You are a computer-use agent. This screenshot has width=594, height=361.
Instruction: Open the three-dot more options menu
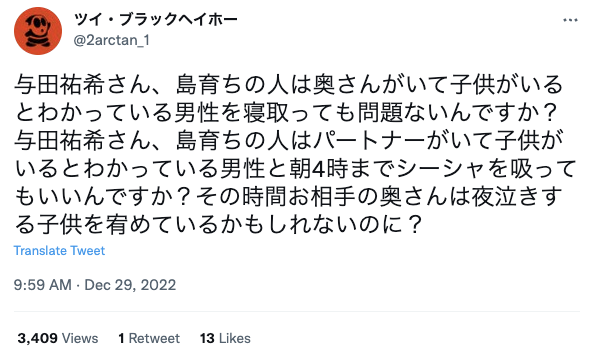pyautogui.click(x=570, y=20)
